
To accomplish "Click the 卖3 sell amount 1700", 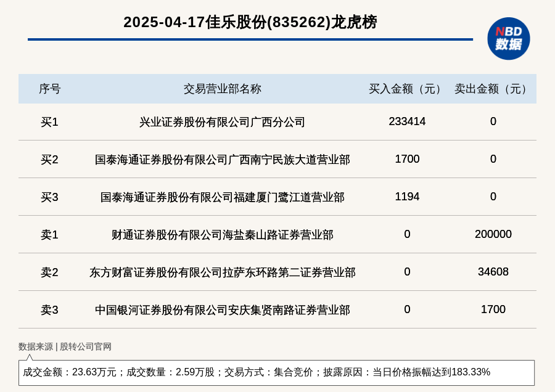I will coord(493,309).
